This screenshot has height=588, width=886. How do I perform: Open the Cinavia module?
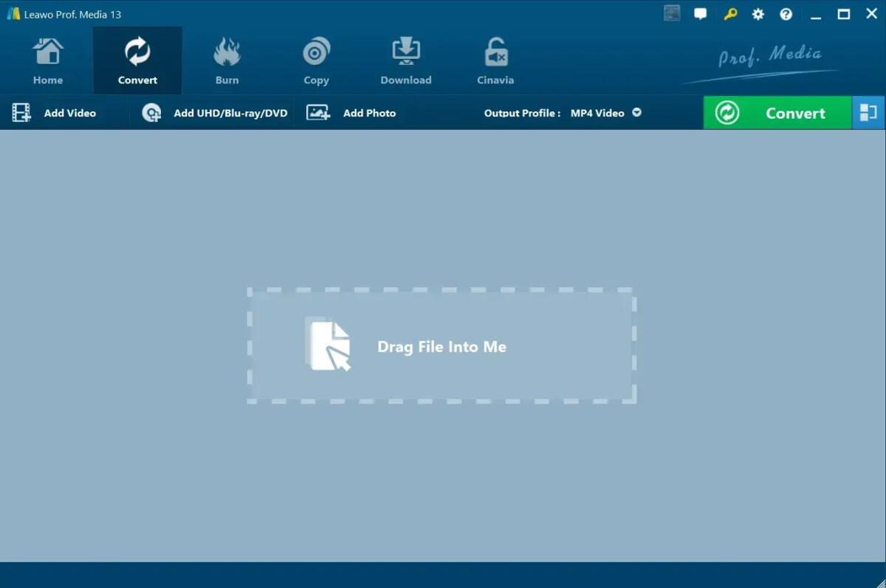coord(495,59)
